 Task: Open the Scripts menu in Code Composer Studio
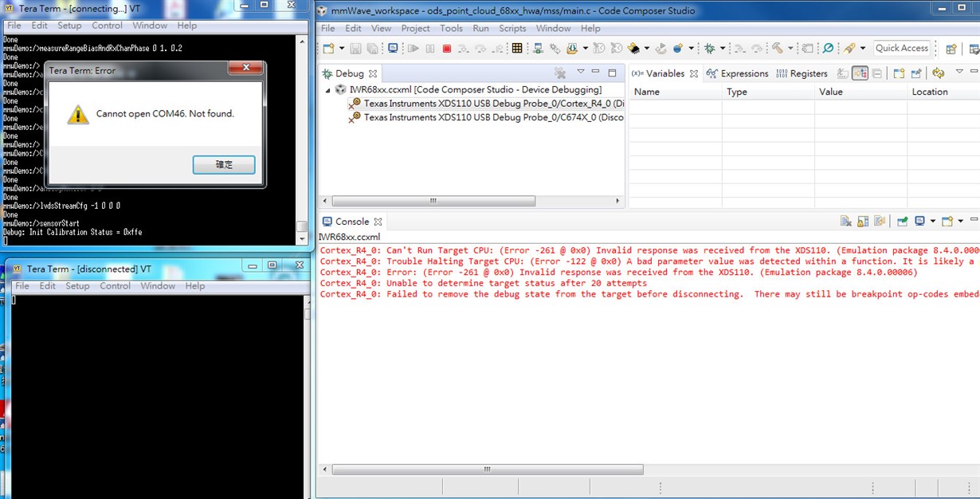(x=512, y=28)
